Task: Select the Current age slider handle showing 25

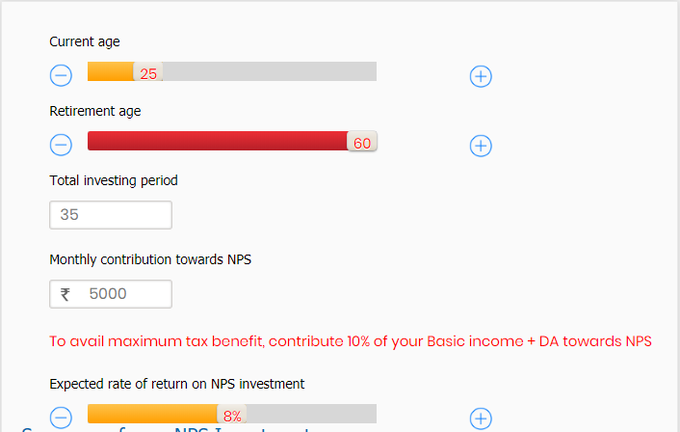Action: pyautogui.click(x=148, y=72)
